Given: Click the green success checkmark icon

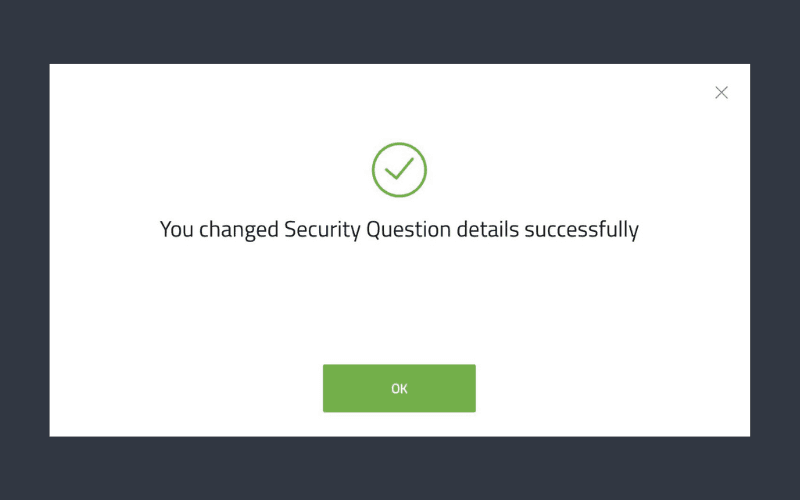Looking at the screenshot, I should point(399,169).
